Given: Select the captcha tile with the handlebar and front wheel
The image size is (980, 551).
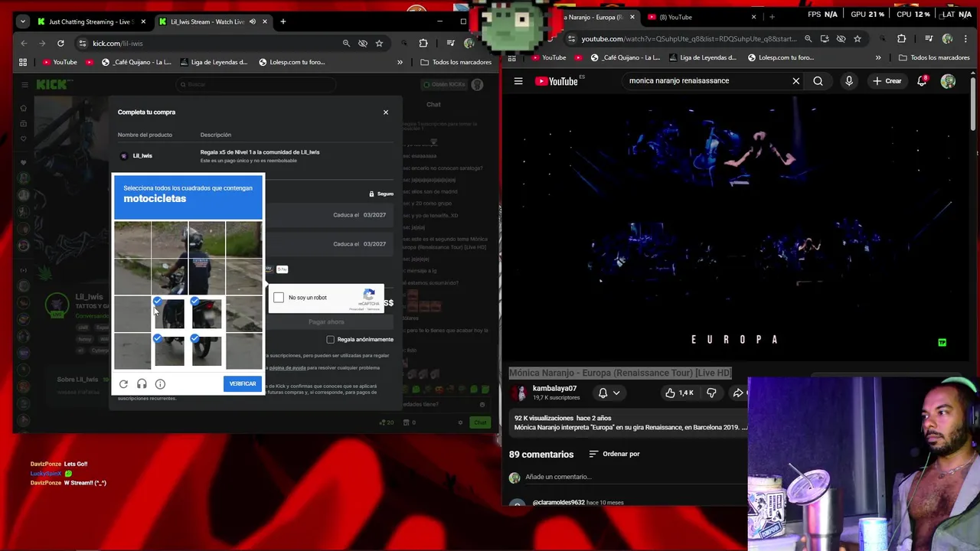Looking at the screenshot, I should pyautogui.click(x=169, y=276).
